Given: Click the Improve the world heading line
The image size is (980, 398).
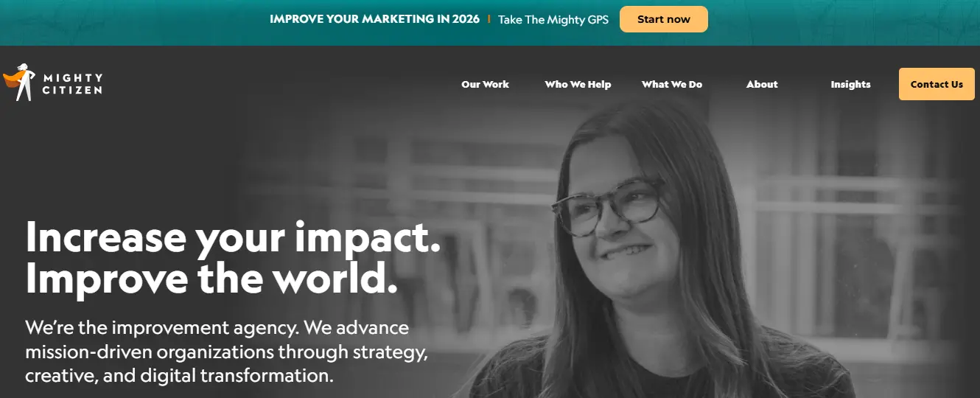Looking at the screenshot, I should [211, 279].
